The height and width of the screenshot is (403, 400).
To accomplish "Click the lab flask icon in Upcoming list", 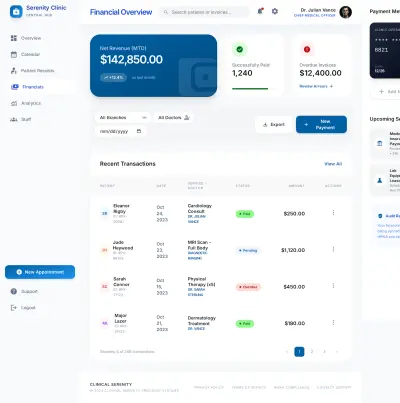I will click(380, 180).
